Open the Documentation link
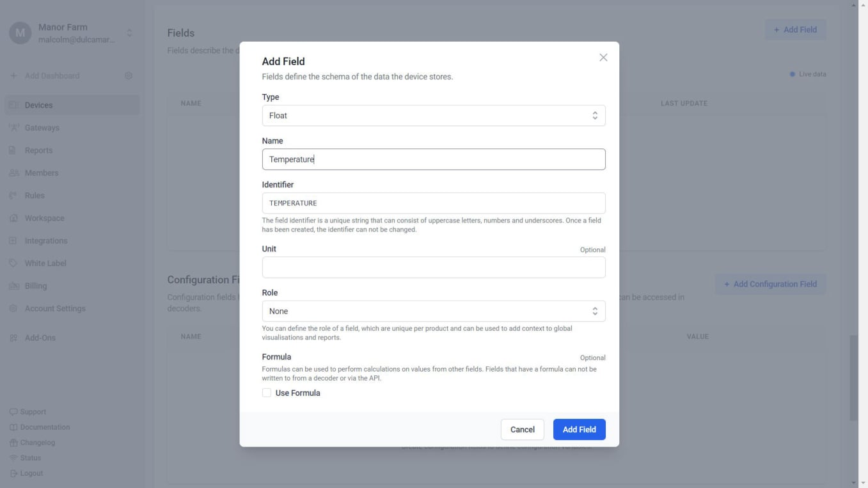 pos(45,427)
